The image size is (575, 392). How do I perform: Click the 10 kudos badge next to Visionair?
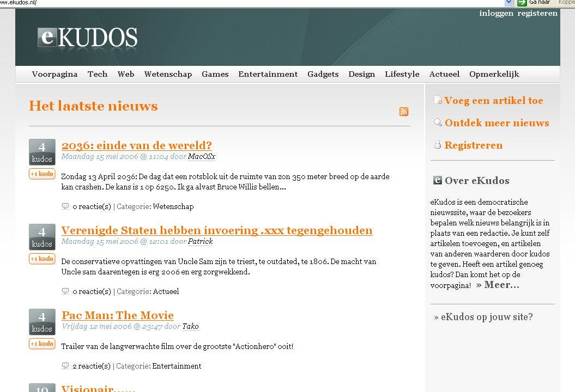42,389
